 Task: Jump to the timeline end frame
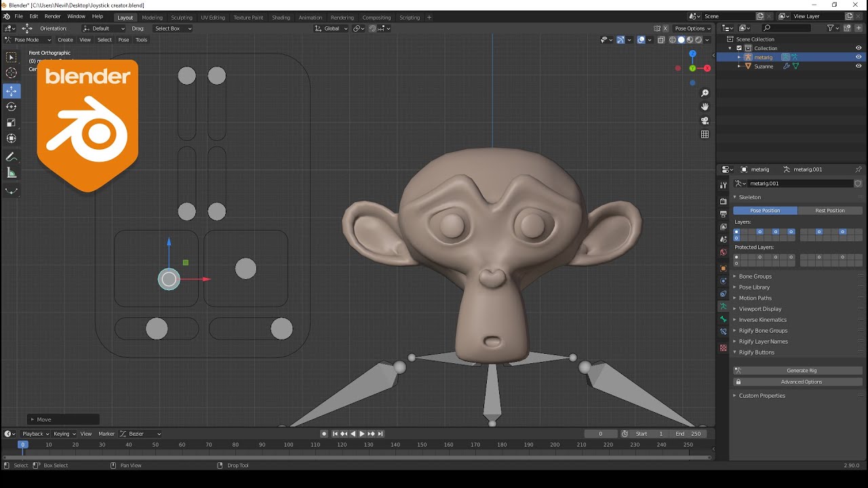coord(380,434)
